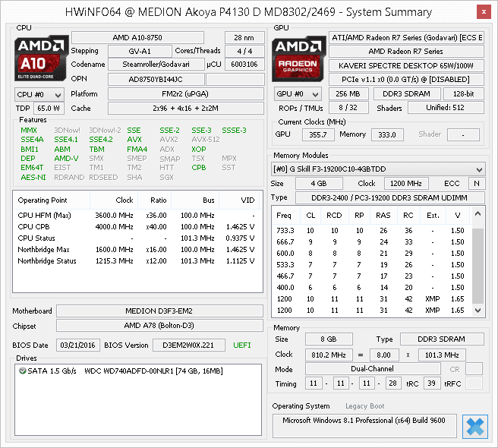Click the GPU clock 355.7 value
Image resolution: width=498 pixels, height=448 pixels.
[x=318, y=134]
